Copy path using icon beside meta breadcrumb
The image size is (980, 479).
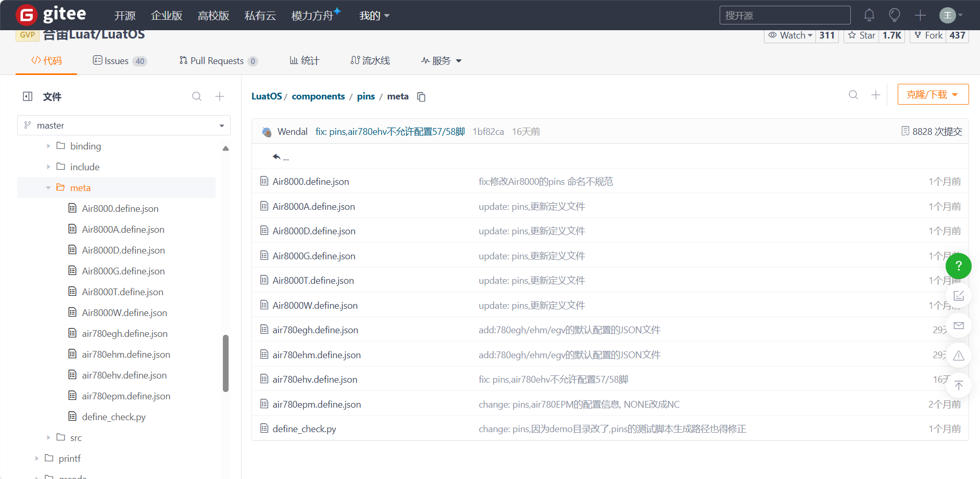point(421,97)
